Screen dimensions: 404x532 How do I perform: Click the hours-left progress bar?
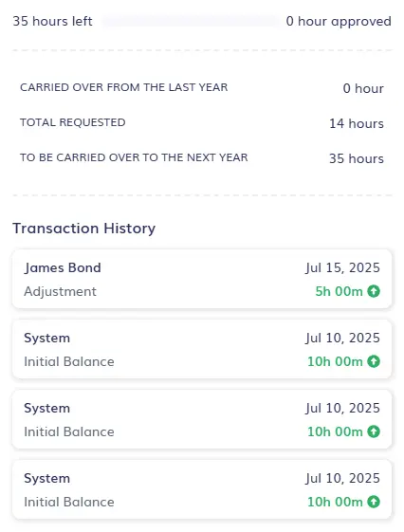190,21
